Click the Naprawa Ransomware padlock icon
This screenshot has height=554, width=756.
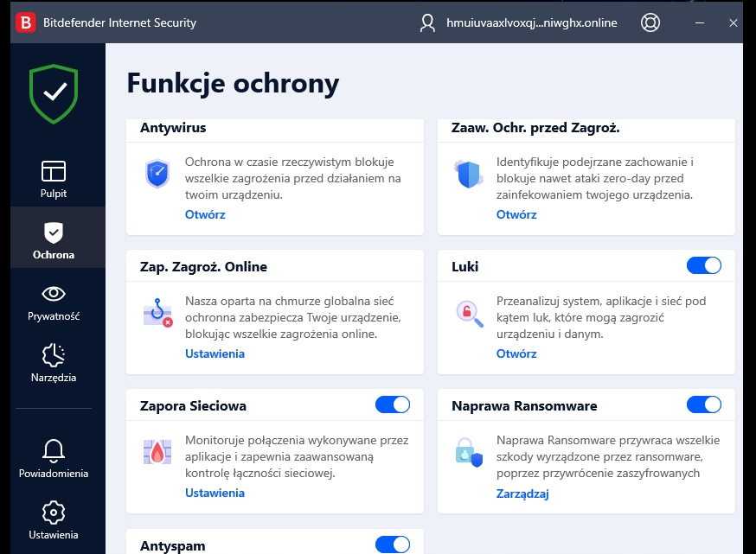[469, 452]
